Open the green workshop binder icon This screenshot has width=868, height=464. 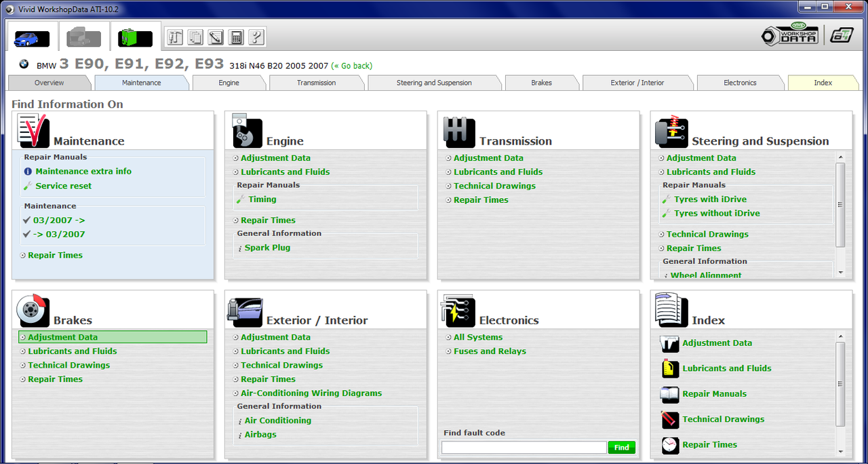click(134, 38)
